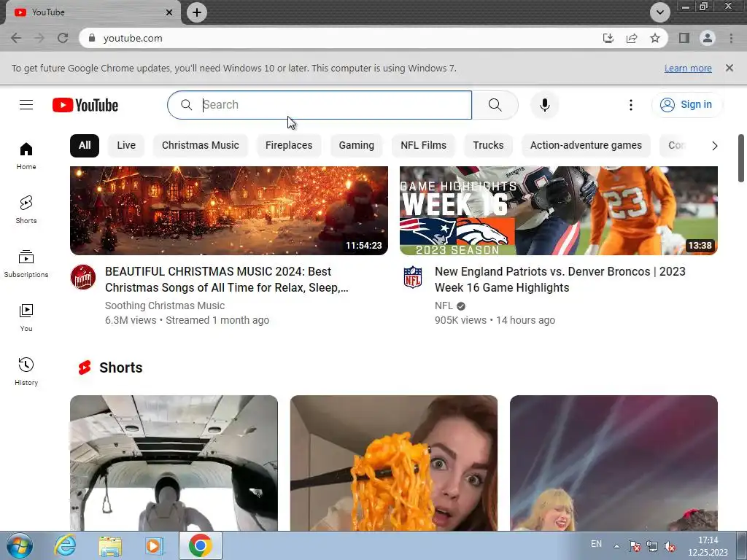Select the Action-adventure games filter chip
The width and height of the screenshot is (747, 560).
point(586,145)
